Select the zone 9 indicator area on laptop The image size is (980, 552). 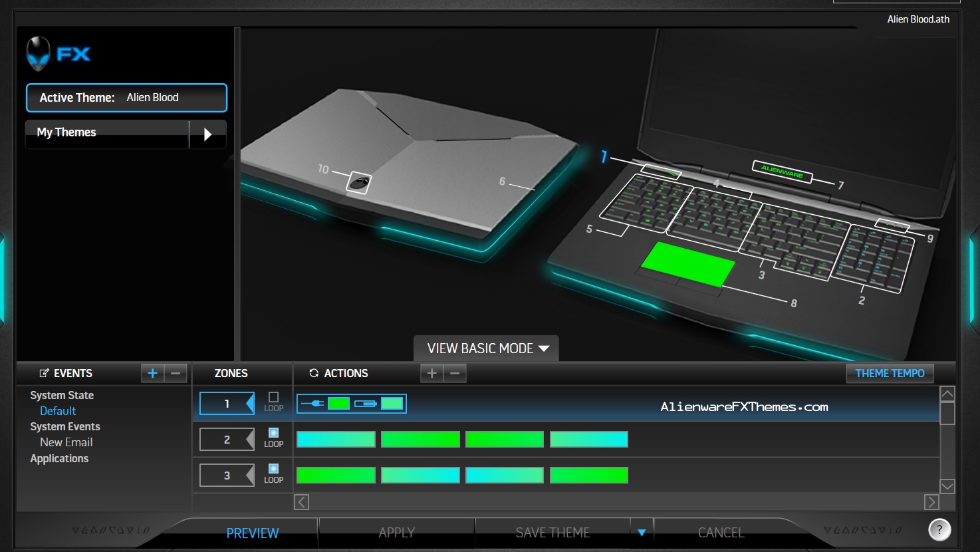tap(892, 225)
